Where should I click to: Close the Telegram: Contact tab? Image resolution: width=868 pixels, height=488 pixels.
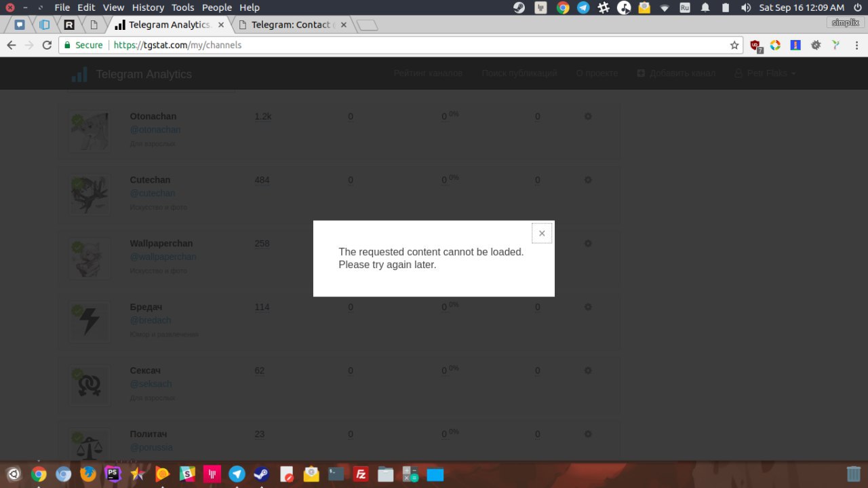coord(343,25)
